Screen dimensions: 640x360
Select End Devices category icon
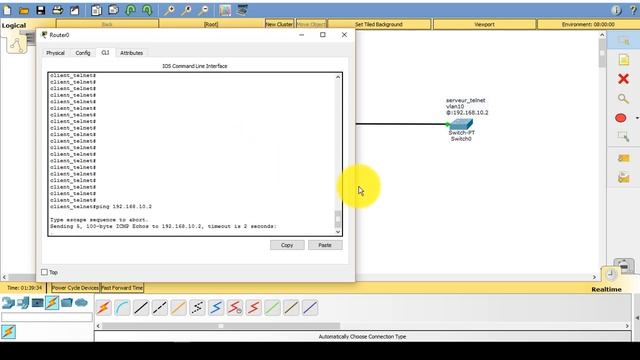23,303
